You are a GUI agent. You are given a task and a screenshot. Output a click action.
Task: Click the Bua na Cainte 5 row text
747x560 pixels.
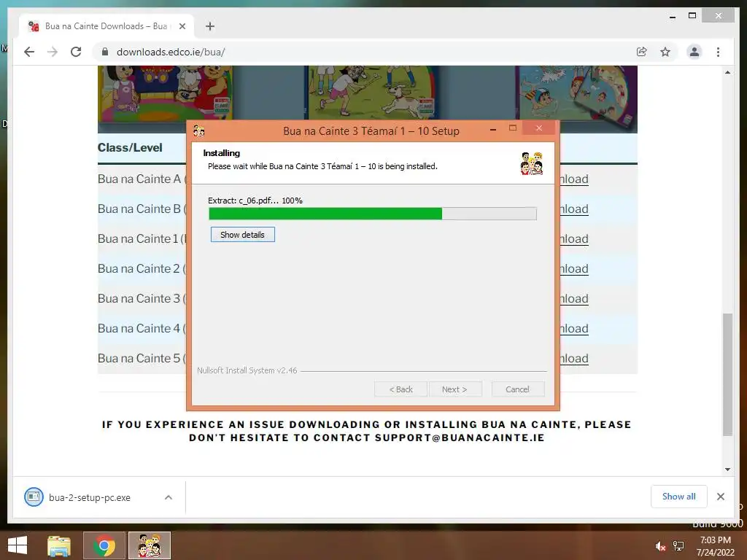pos(142,358)
